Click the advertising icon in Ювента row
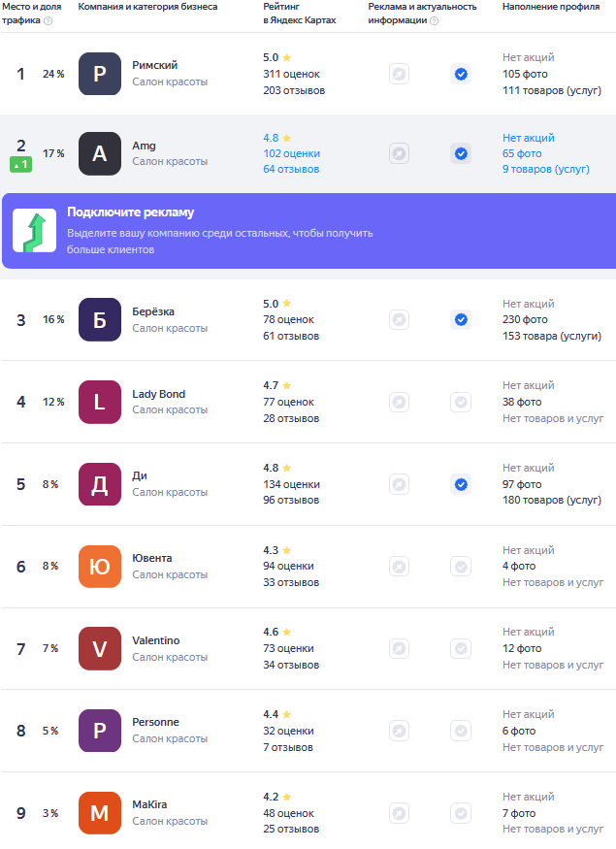Viewport: 616px width, 849px height. [x=399, y=567]
